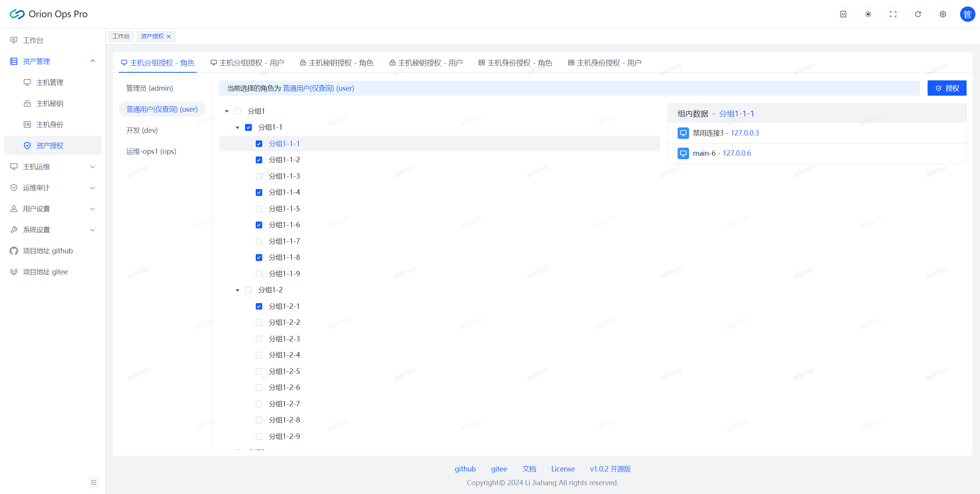Click the 用户设置 settings icon
980x494 pixels.
pyautogui.click(x=14, y=208)
